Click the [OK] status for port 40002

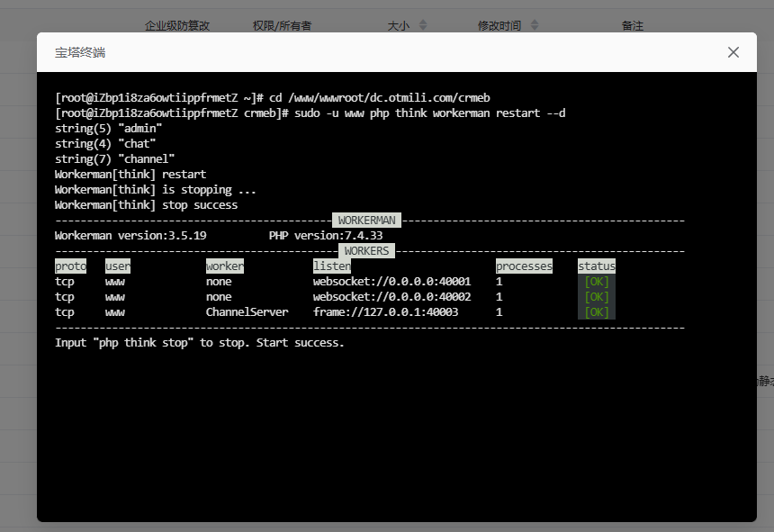(596, 297)
